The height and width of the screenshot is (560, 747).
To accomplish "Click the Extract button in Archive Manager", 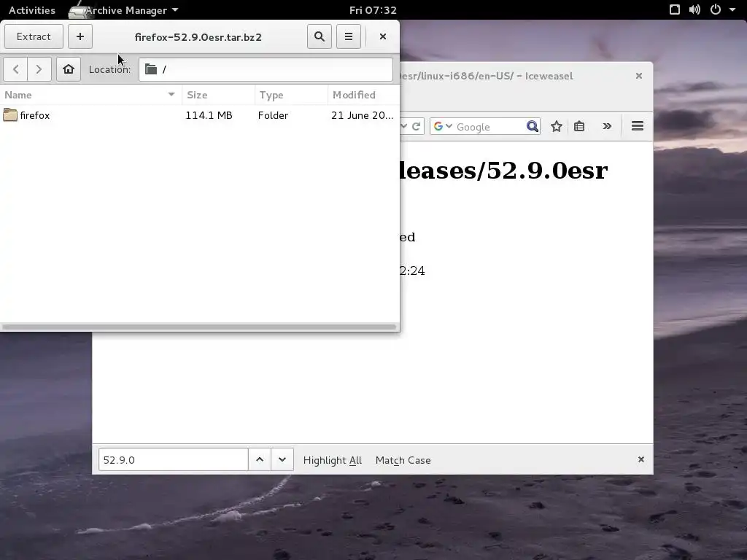I will coord(34,36).
